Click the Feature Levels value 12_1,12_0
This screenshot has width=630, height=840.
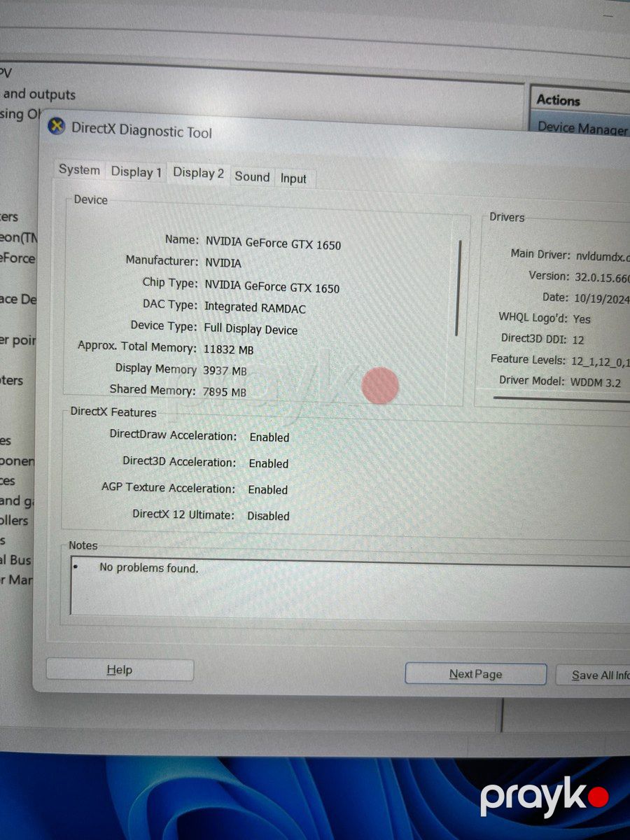601,361
